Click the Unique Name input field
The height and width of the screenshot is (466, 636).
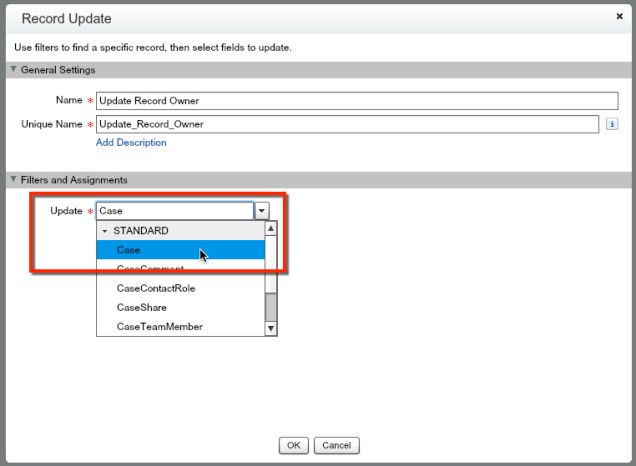[347, 123]
